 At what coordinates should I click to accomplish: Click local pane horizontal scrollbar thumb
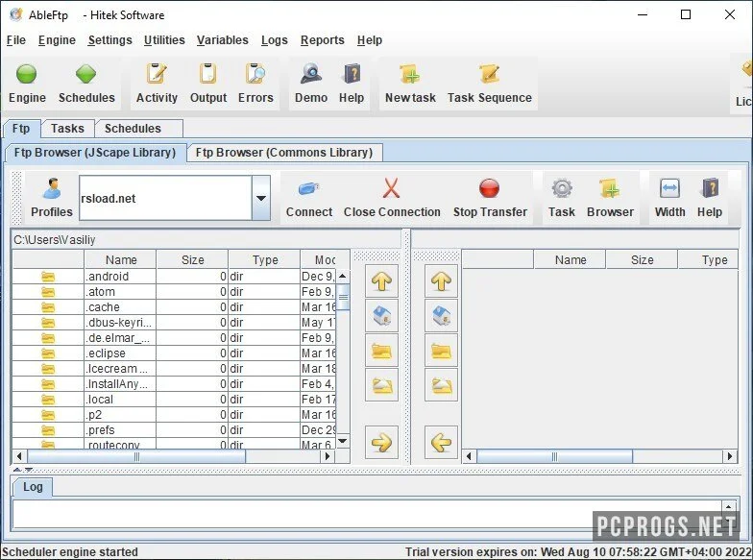[136, 456]
